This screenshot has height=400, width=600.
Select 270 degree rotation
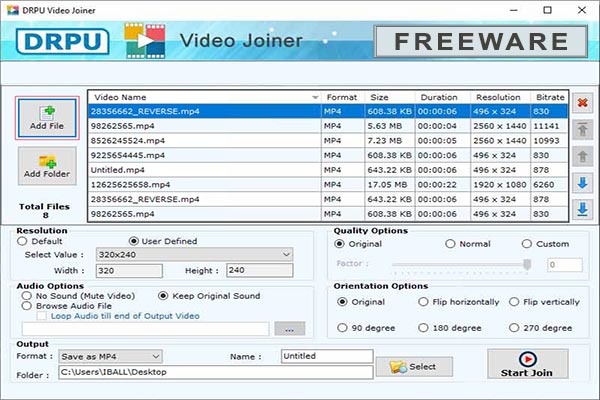coord(514,328)
